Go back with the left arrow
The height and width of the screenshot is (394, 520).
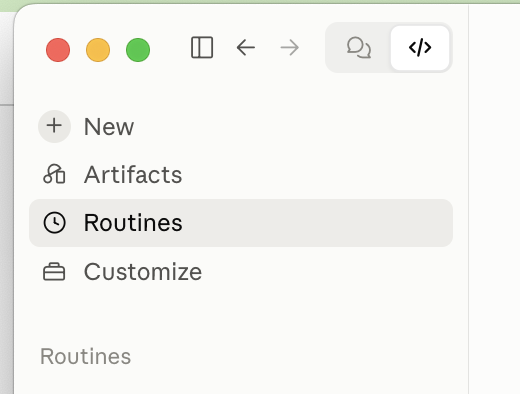coord(246,48)
